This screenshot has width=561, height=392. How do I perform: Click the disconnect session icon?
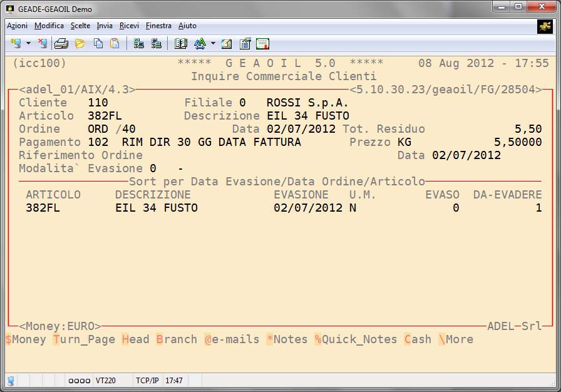42,43
